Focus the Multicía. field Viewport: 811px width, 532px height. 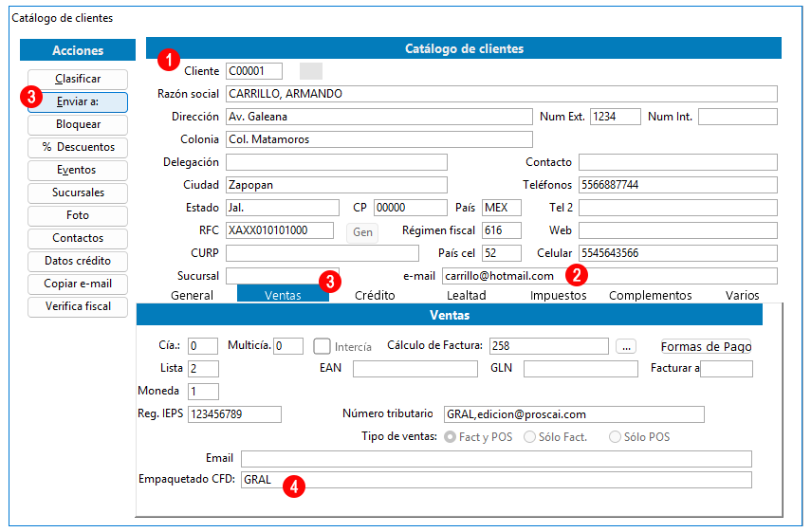click(x=288, y=346)
